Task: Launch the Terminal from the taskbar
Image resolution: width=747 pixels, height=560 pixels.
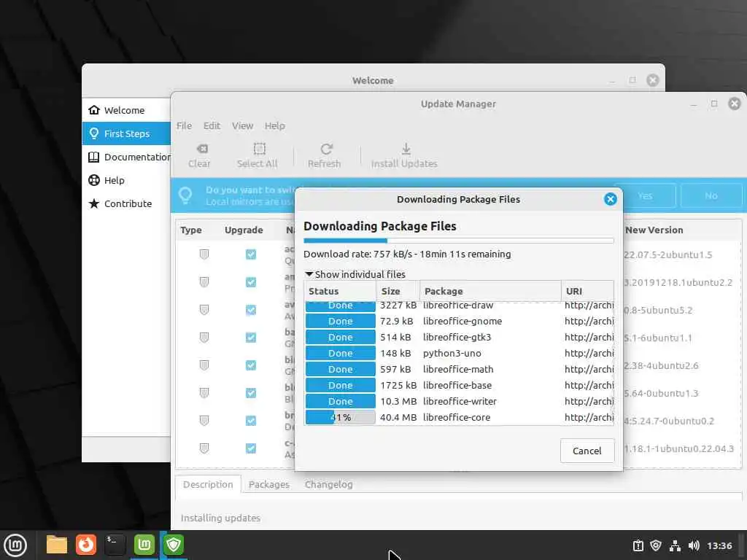Action: pyautogui.click(x=115, y=544)
